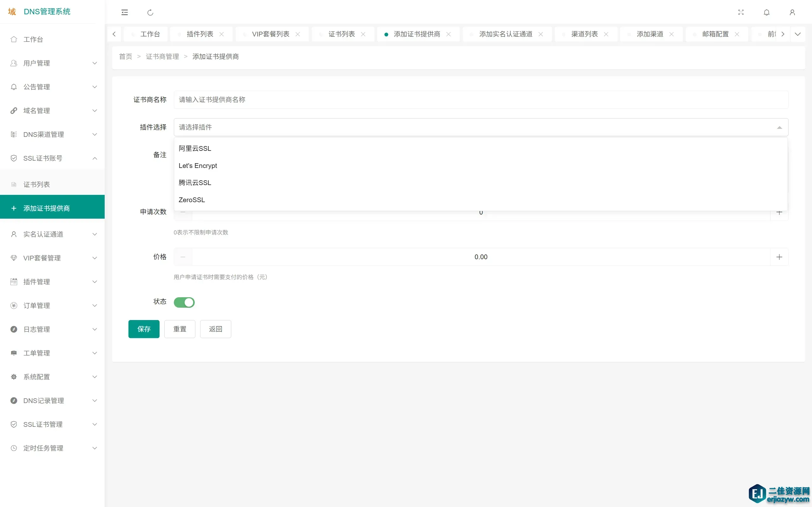Close the VIP套餐列表 tab

[x=298, y=34]
